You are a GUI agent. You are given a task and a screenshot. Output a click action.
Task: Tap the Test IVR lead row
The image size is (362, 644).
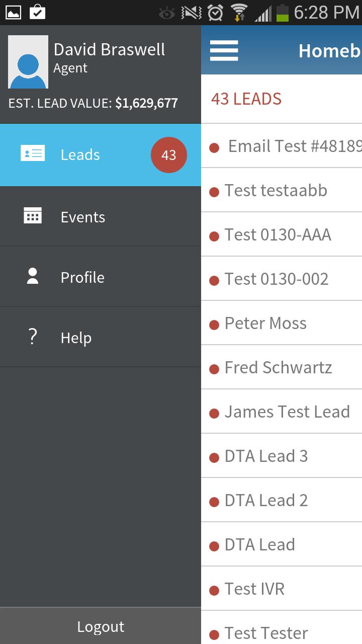[x=254, y=589]
